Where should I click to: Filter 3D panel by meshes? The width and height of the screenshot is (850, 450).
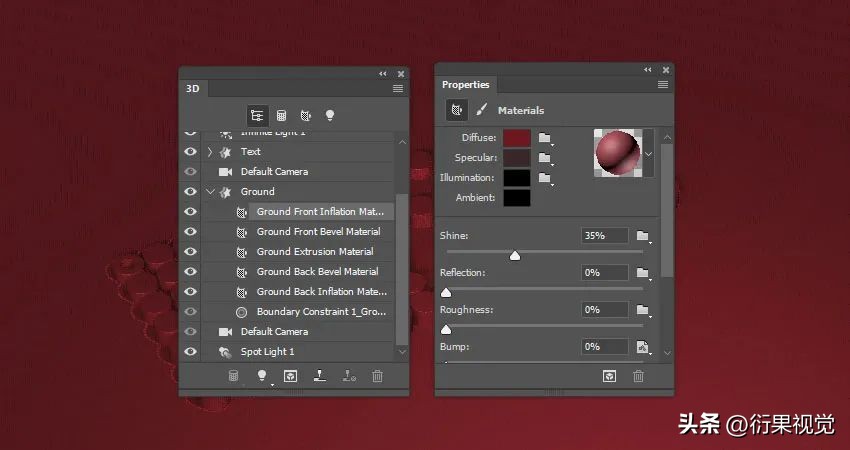[281, 115]
